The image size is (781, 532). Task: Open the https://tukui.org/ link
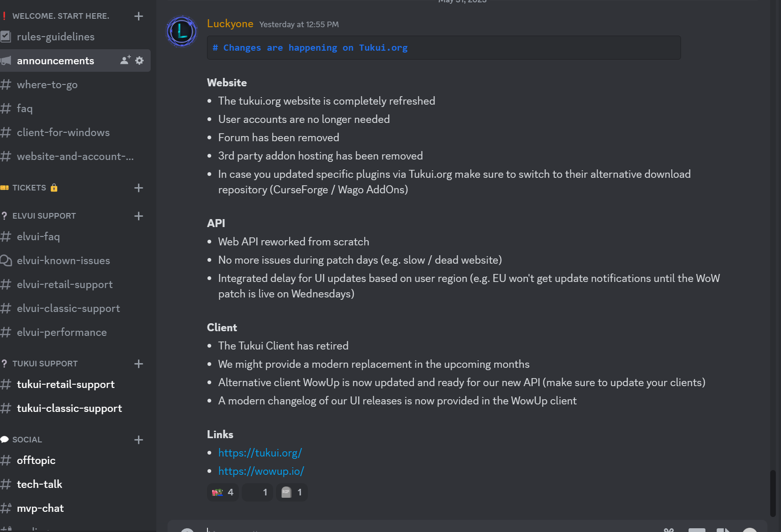click(x=260, y=452)
